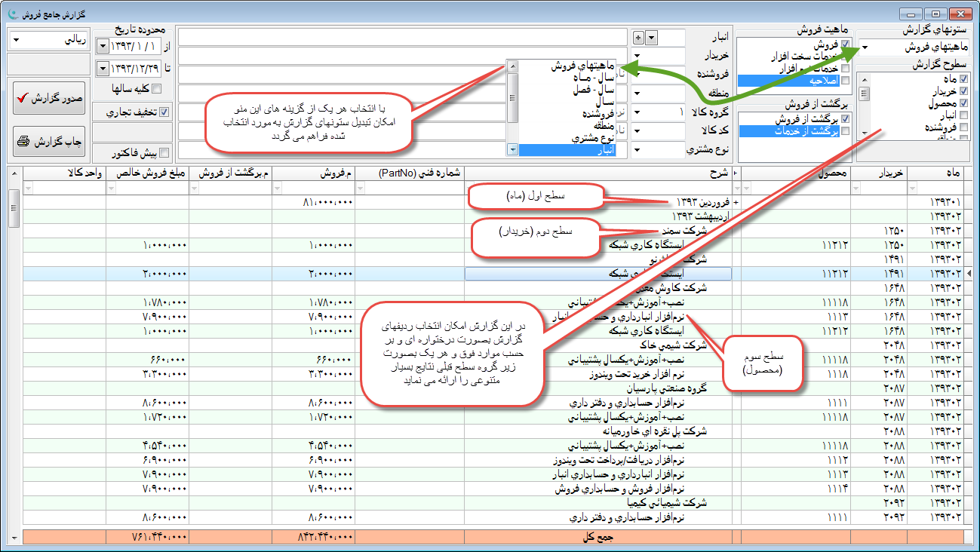980x552 pixels.
Task: Click the filter icon under the خریدار column
Action: (x=856, y=188)
